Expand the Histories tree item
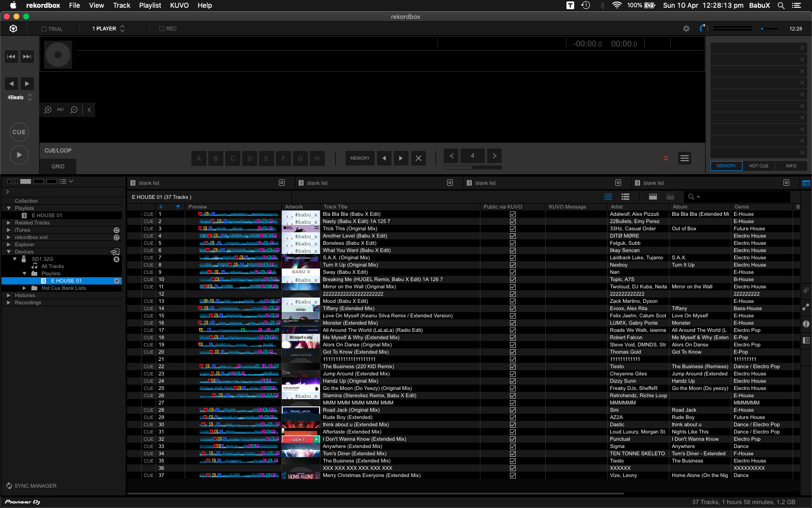 tap(8, 295)
